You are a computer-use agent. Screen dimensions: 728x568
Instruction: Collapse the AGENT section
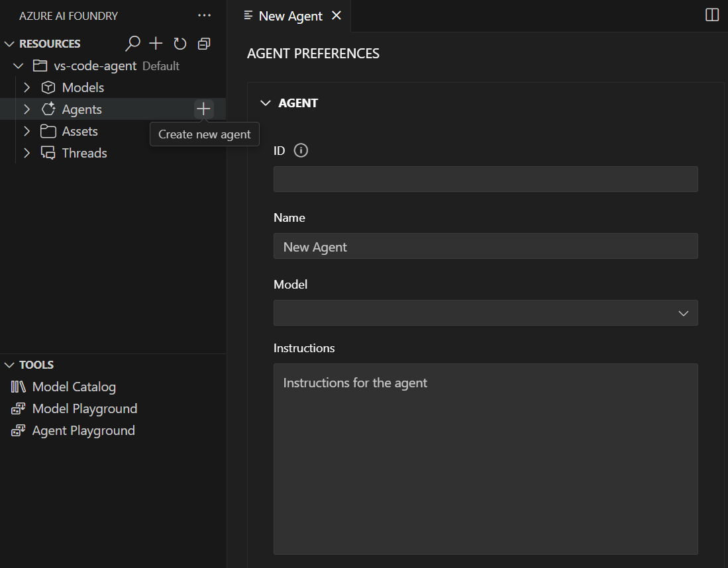(x=266, y=103)
